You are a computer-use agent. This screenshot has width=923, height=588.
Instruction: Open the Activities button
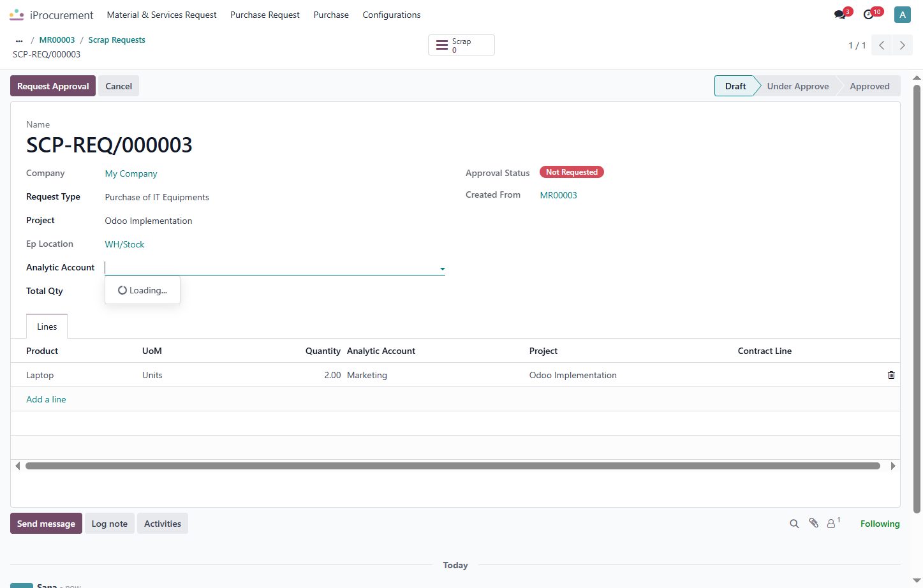[163, 524]
